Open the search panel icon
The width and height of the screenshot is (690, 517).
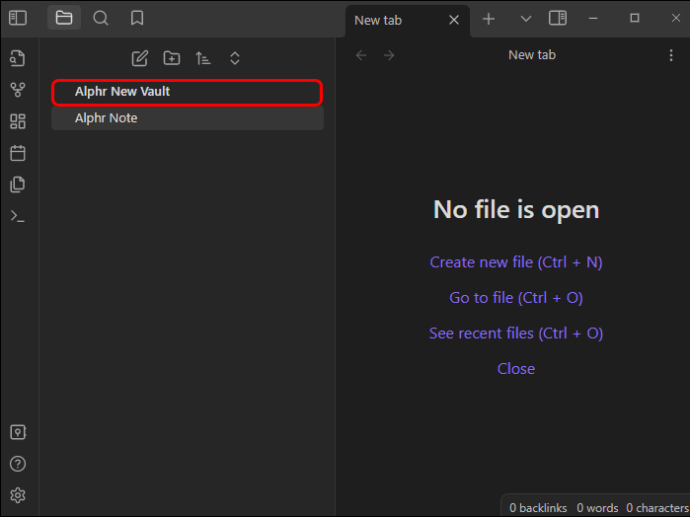coord(100,18)
